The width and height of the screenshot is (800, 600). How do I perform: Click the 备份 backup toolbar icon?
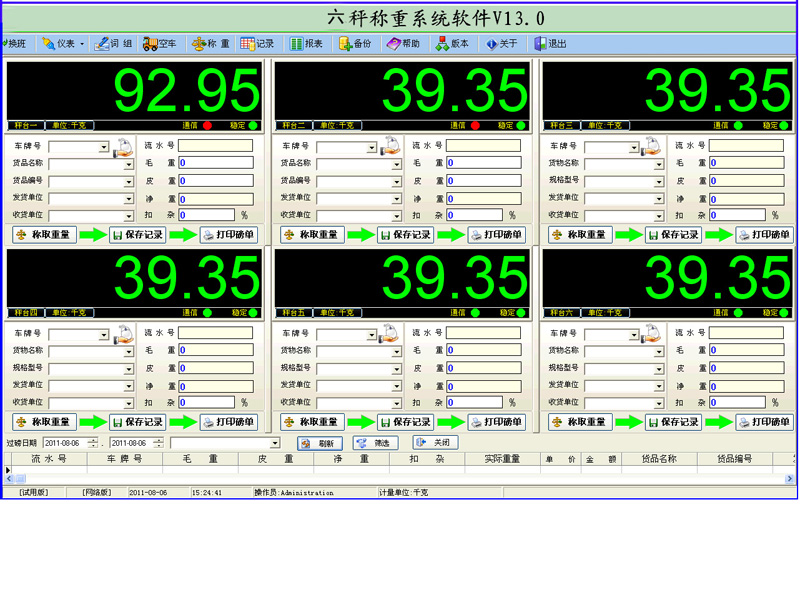[x=355, y=44]
